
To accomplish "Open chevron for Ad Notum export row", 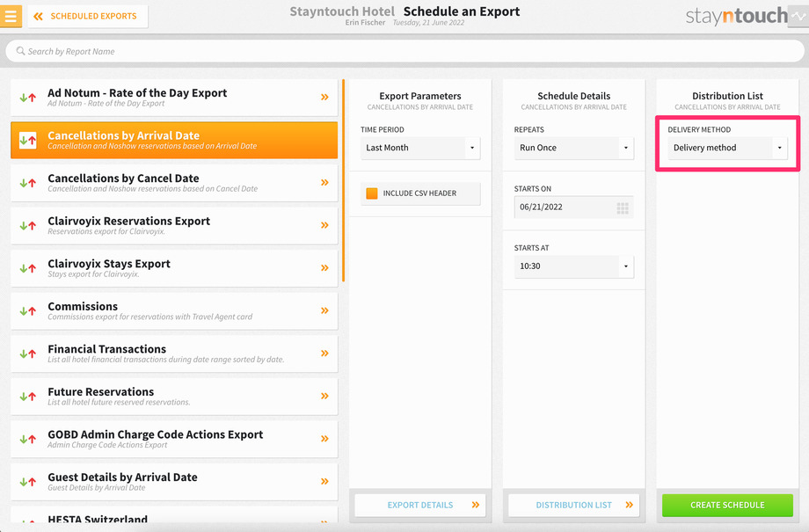I will [x=324, y=97].
